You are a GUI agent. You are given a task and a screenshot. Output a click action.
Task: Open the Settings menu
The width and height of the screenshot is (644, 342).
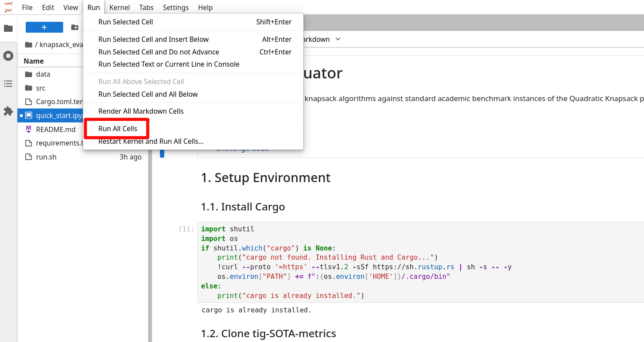pyautogui.click(x=176, y=7)
